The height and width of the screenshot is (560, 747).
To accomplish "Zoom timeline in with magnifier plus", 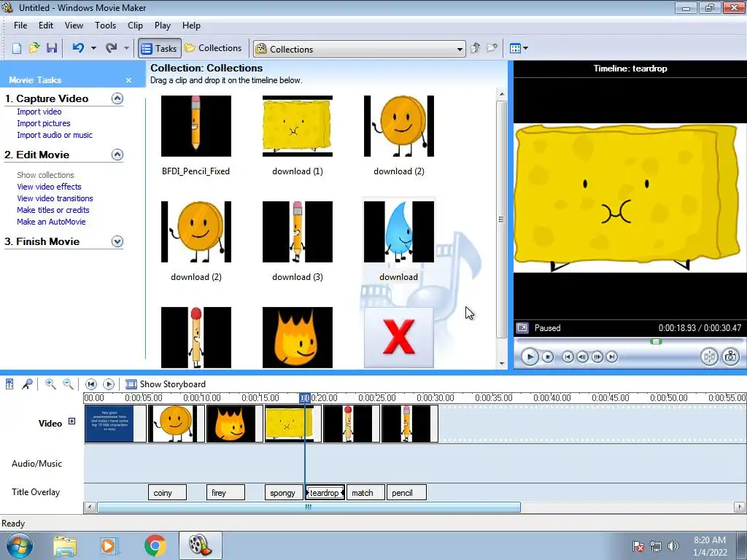I will coord(50,384).
